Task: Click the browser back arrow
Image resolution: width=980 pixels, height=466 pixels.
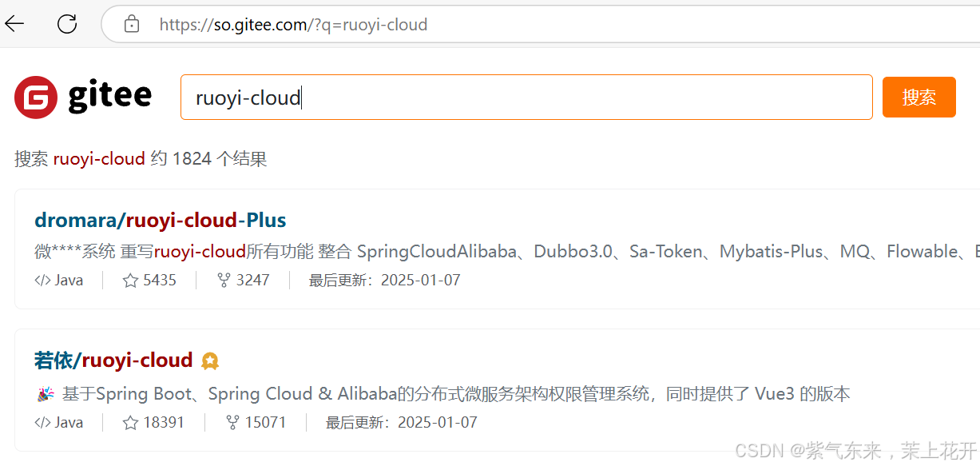Action: pyautogui.click(x=14, y=24)
